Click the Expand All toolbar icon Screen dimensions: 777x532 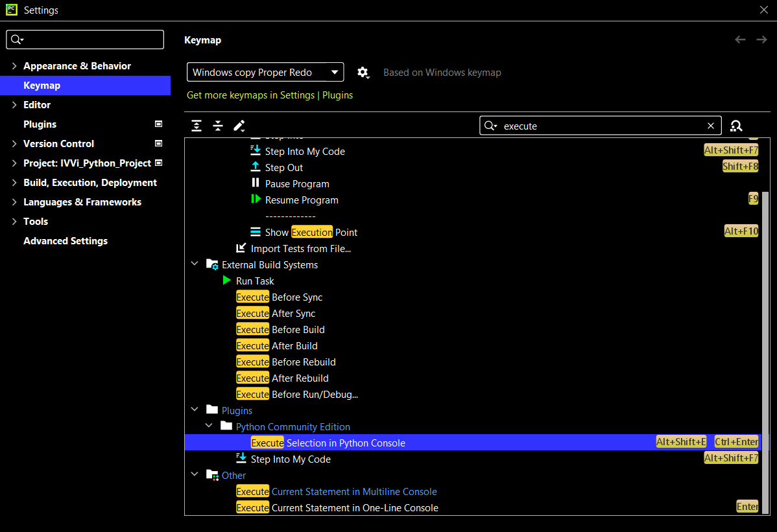[197, 126]
